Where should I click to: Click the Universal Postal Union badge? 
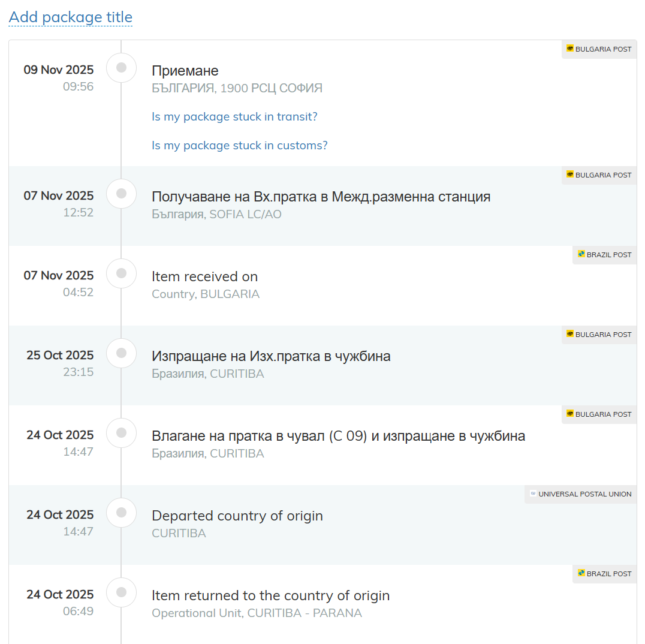[x=580, y=494]
